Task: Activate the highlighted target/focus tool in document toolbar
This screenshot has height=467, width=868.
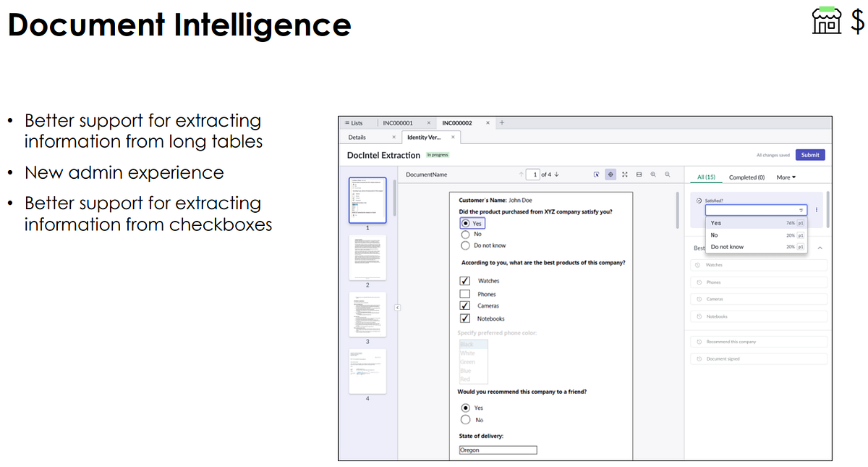Action: click(610, 174)
